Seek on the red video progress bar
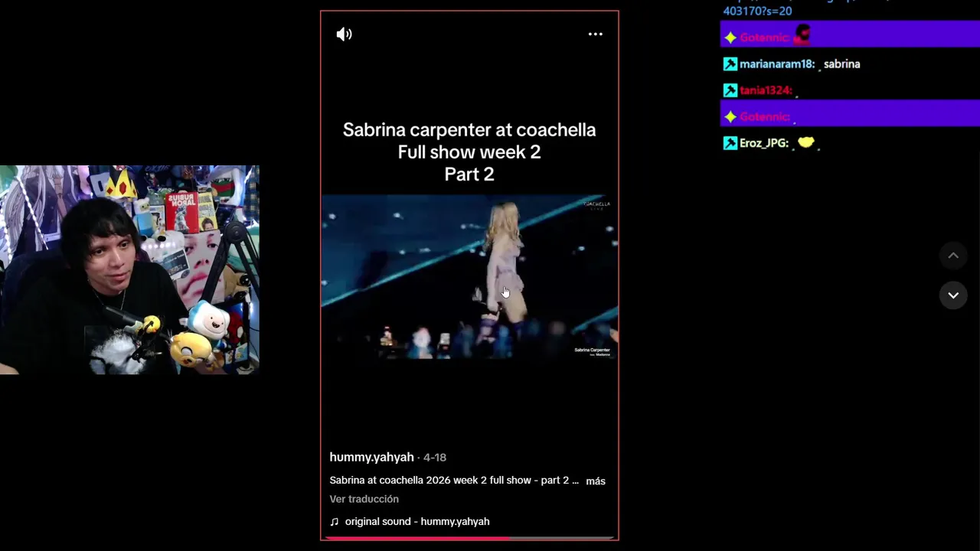This screenshot has height=551, width=980. pyautogui.click(x=469, y=538)
